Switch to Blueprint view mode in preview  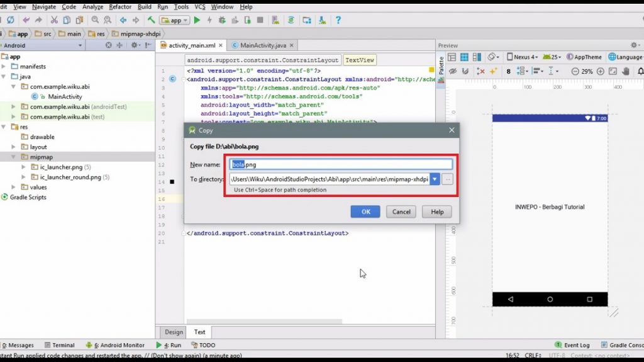pos(464,57)
